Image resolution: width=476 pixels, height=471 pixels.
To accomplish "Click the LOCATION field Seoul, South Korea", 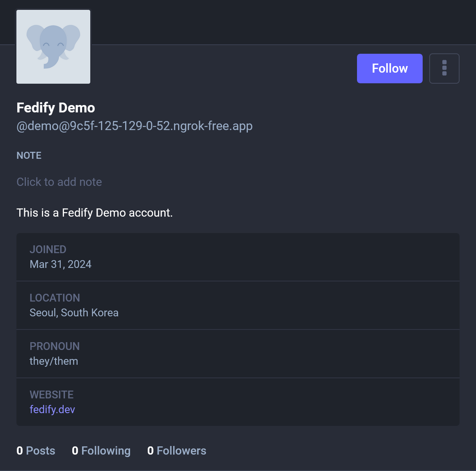I will (74, 313).
